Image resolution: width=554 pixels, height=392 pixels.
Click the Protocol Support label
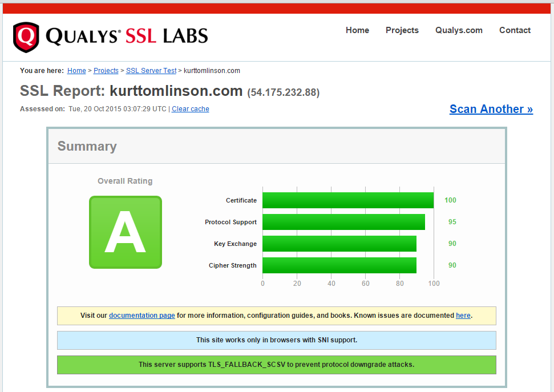pos(231,222)
